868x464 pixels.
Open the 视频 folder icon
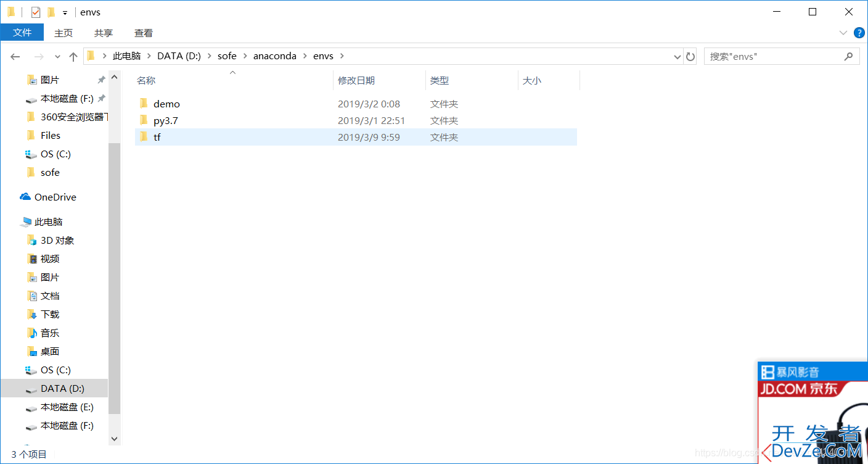(32, 259)
